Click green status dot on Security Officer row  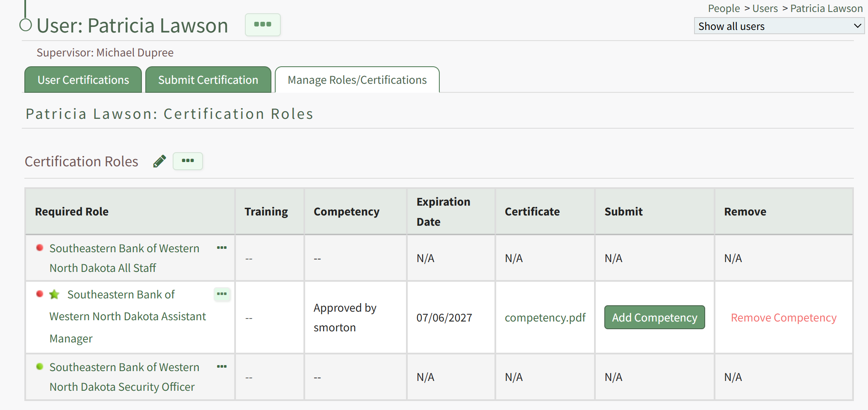[x=40, y=366]
